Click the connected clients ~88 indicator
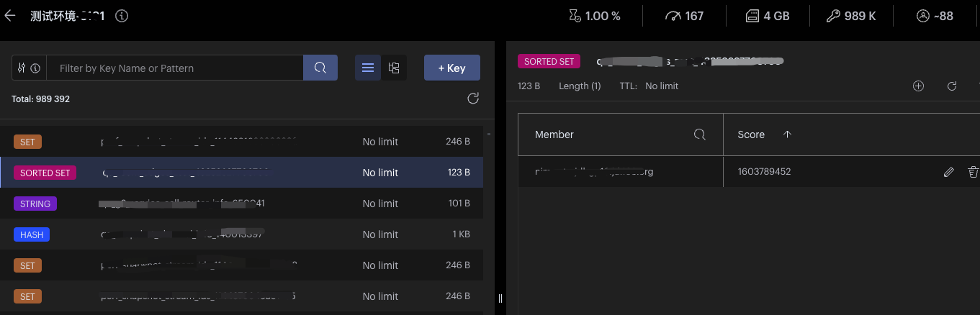This screenshot has width=980, height=315. (x=935, y=16)
